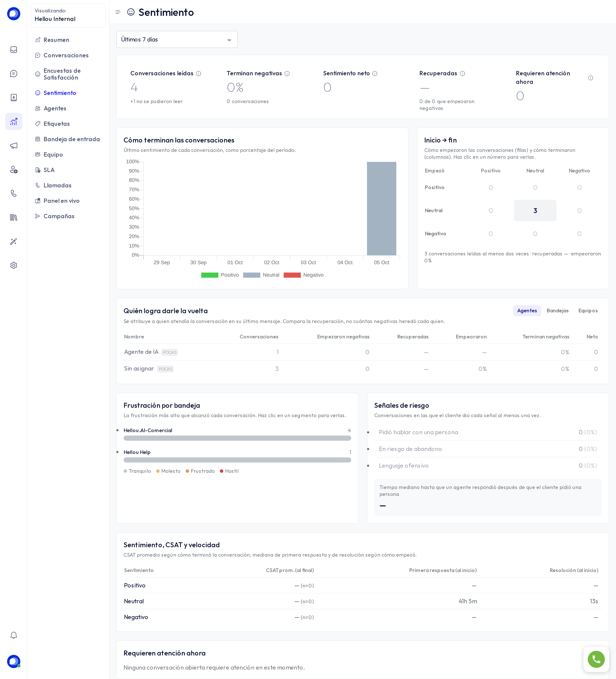
Task: Click the info icon beside Terminan negativas
Action: (x=287, y=73)
